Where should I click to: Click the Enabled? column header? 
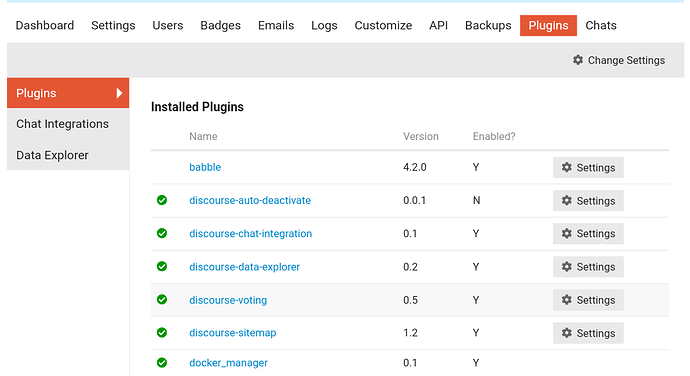click(494, 136)
